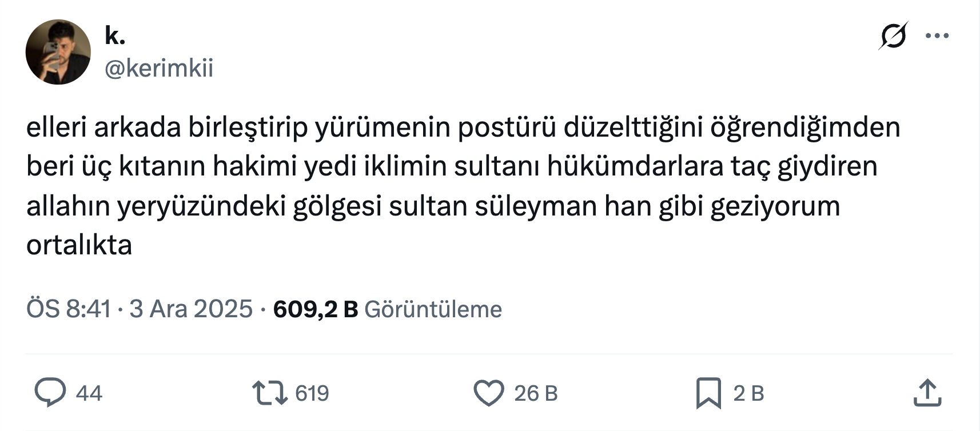Click the repost count 619
Viewport: 980px width, 431px height.
click(312, 393)
